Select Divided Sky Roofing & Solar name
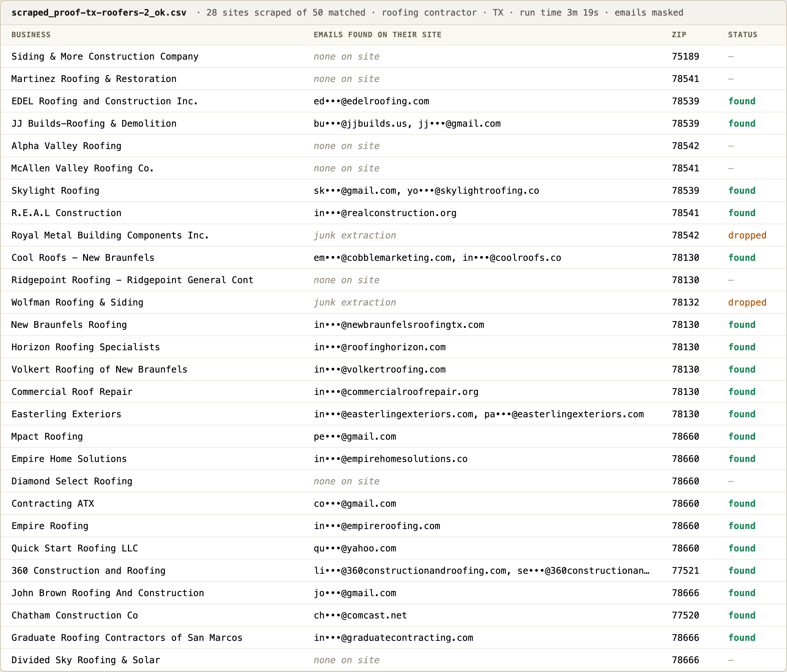 86,660
